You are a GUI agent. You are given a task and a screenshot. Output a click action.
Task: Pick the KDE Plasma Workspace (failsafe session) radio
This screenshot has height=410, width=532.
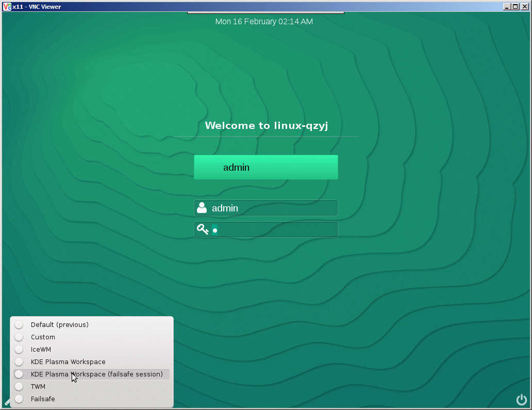19,374
